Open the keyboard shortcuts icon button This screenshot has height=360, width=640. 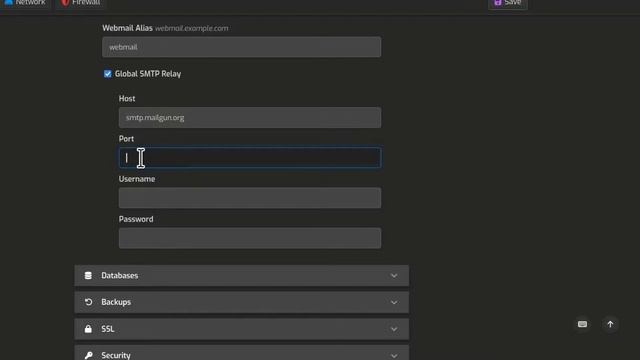tap(582, 324)
